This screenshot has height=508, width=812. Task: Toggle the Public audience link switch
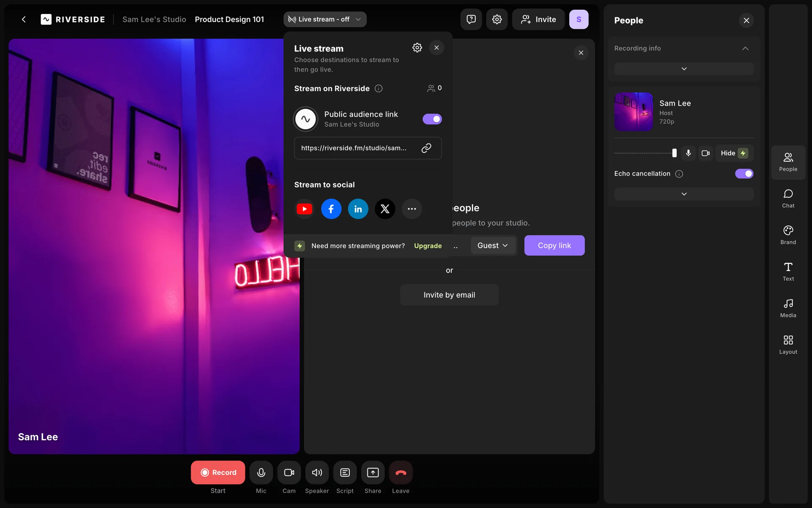(x=432, y=119)
